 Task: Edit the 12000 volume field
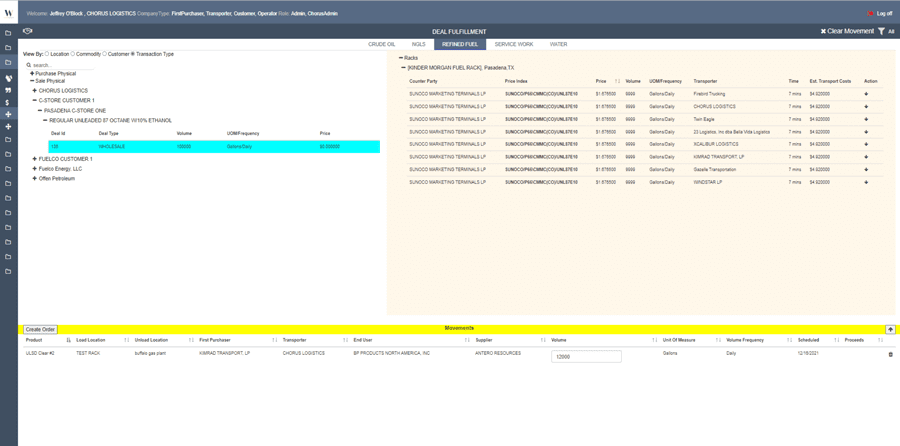click(586, 357)
